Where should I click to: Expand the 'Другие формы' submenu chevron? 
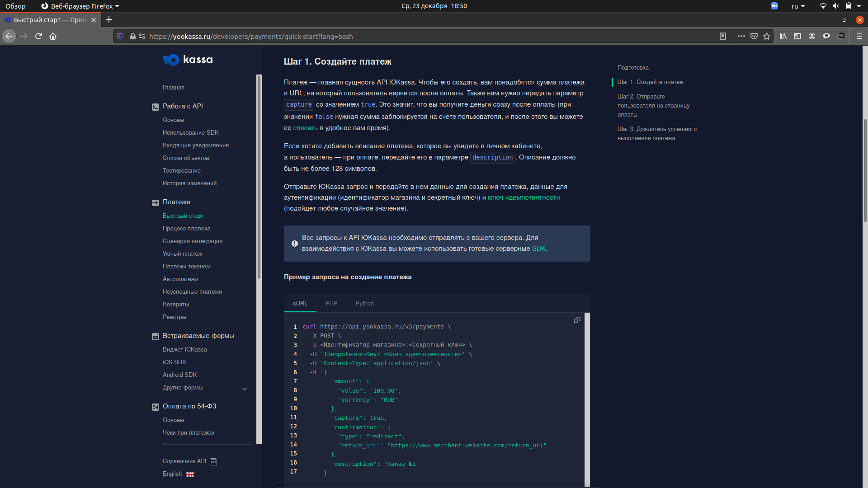point(245,389)
